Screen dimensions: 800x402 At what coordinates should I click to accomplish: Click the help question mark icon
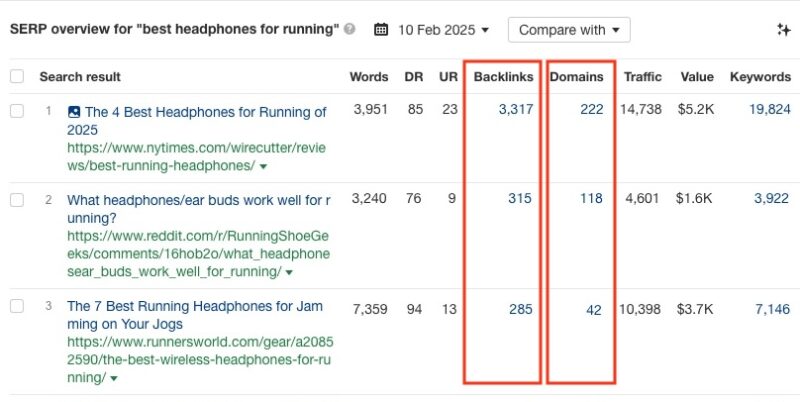(x=349, y=29)
